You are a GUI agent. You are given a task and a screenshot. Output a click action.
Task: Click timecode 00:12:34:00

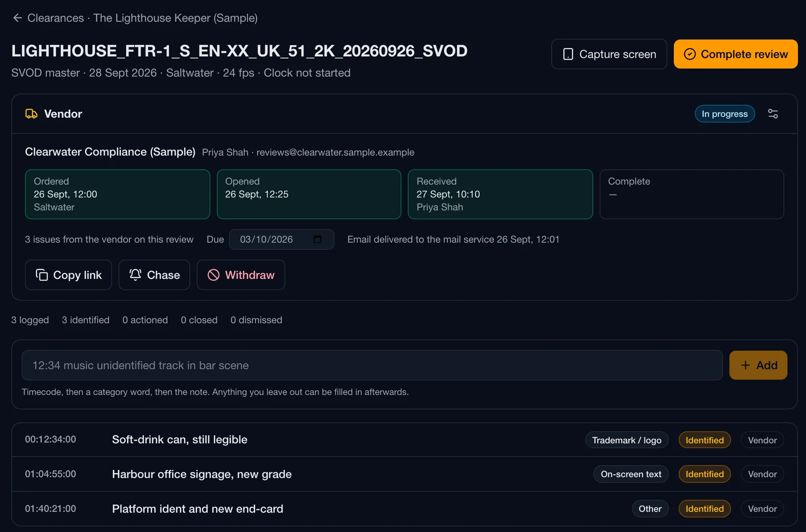[51, 439]
